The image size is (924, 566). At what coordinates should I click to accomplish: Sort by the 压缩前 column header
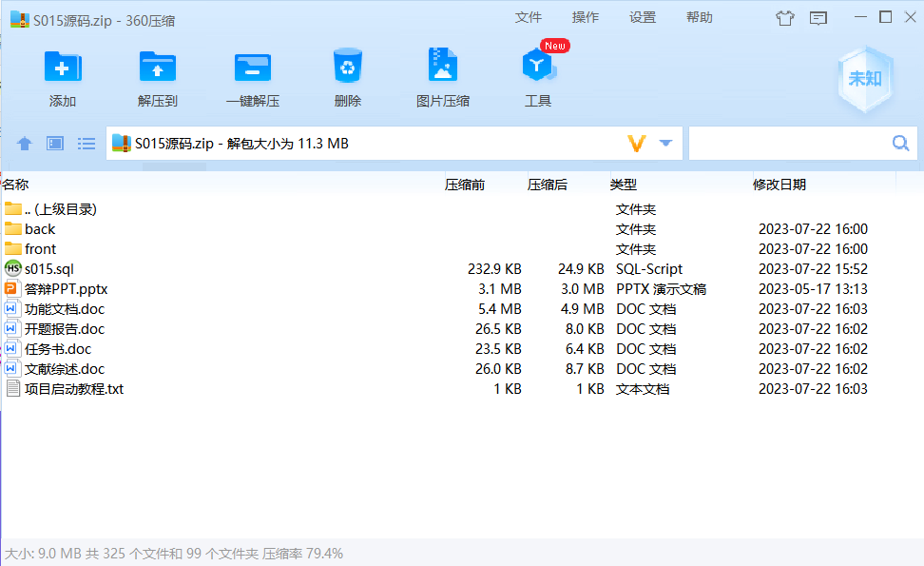(x=464, y=185)
